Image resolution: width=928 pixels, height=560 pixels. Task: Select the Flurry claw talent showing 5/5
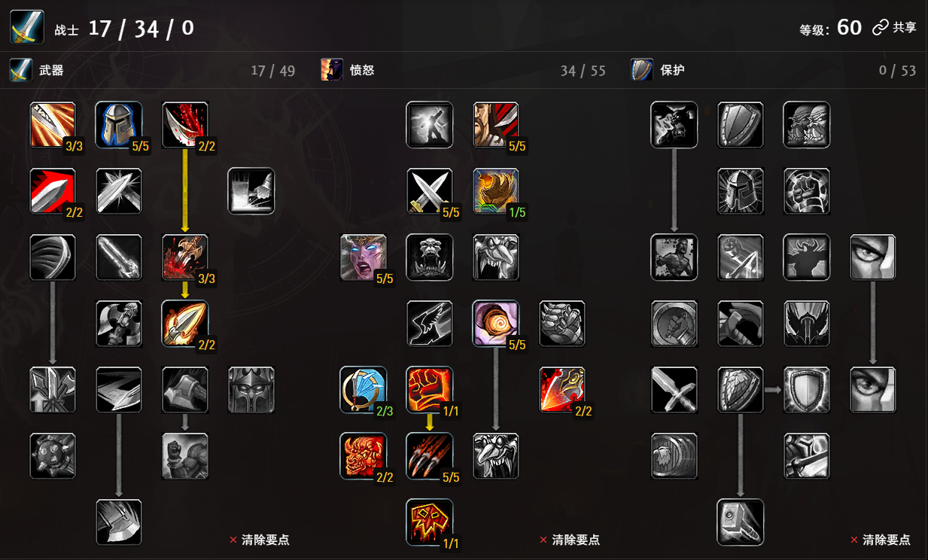point(430,455)
